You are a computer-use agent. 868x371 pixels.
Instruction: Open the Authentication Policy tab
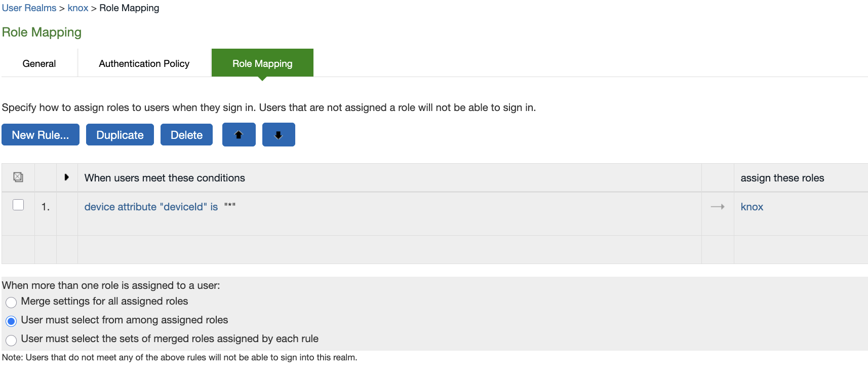(x=144, y=63)
